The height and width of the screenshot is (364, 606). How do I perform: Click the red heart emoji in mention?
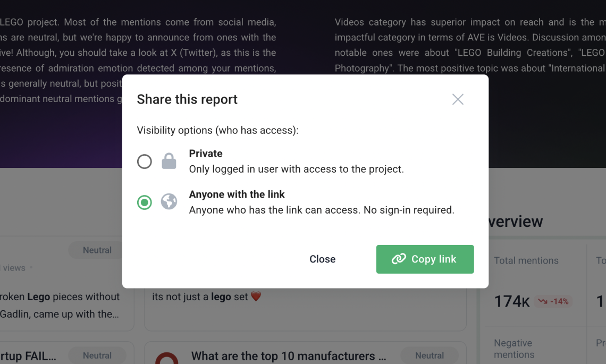click(256, 297)
